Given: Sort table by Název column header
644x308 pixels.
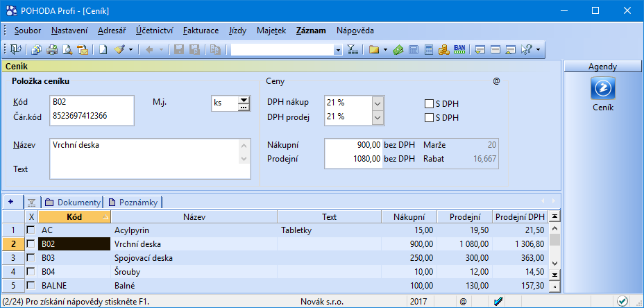Looking at the screenshot, I should click(x=194, y=217).
